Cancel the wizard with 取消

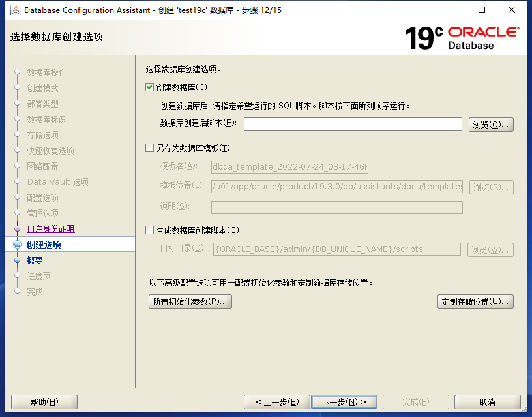(488, 402)
